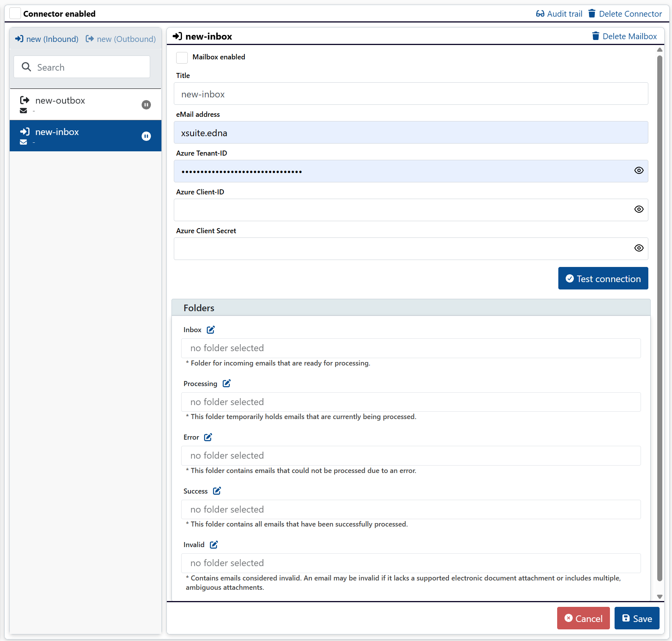This screenshot has height=641, width=672.
Task: Edit the Success folder
Action: (216, 491)
